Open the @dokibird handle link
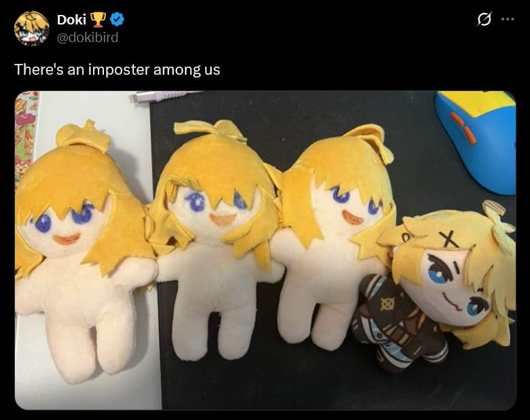Image resolution: width=530 pixels, height=420 pixels. [88, 37]
